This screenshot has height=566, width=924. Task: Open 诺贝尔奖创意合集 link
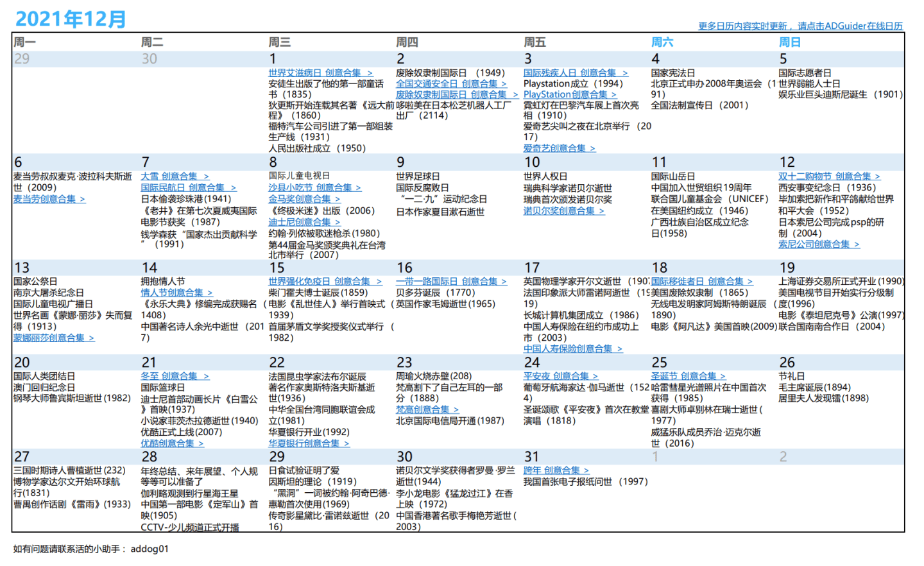pyautogui.click(x=564, y=210)
